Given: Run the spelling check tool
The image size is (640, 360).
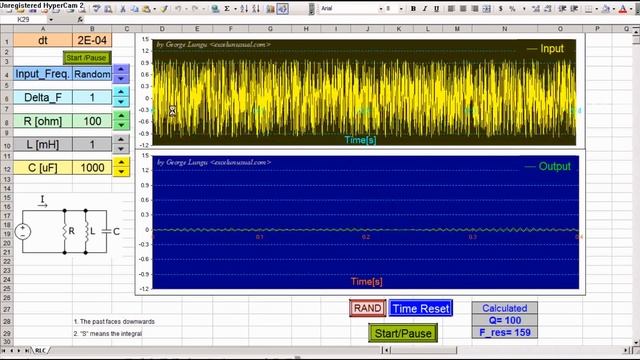Looking at the screenshot, I should coord(96,8).
